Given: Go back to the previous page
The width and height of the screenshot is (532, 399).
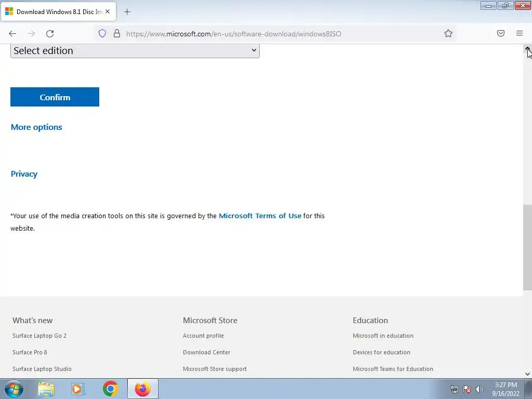Looking at the screenshot, I should tap(12, 33).
